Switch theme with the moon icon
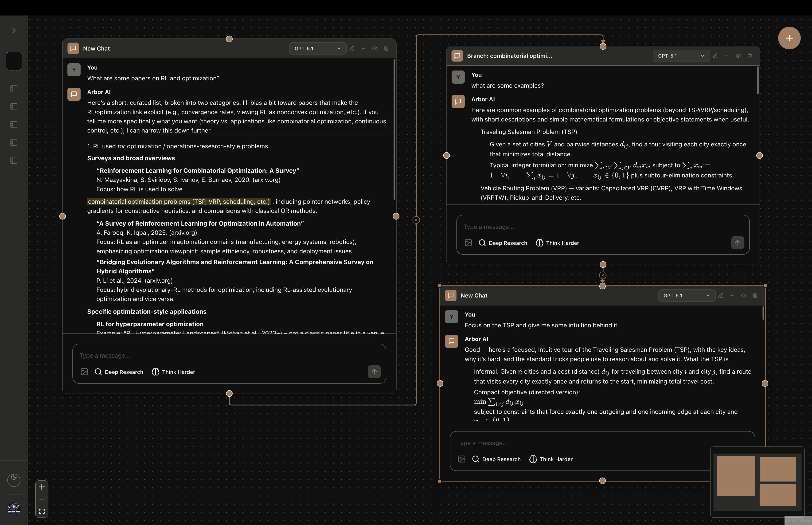Viewport: 812px width, 525px height. click(14, 480)
